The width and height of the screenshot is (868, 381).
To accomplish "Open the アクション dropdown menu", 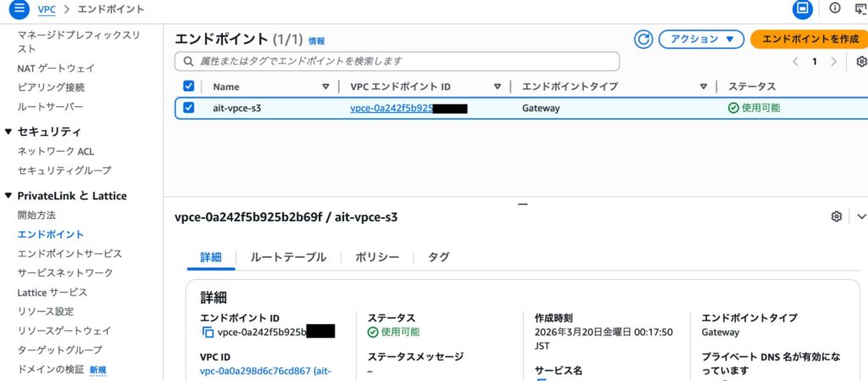I will (701, 39).
